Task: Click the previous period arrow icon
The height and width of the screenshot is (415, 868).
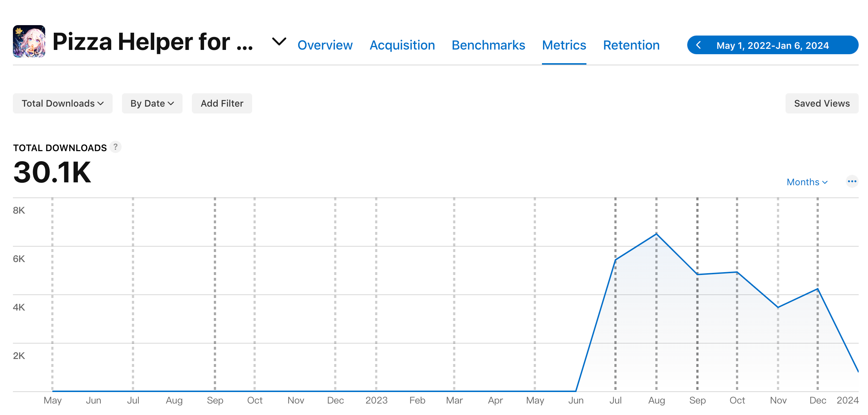Action: [698, 45]
